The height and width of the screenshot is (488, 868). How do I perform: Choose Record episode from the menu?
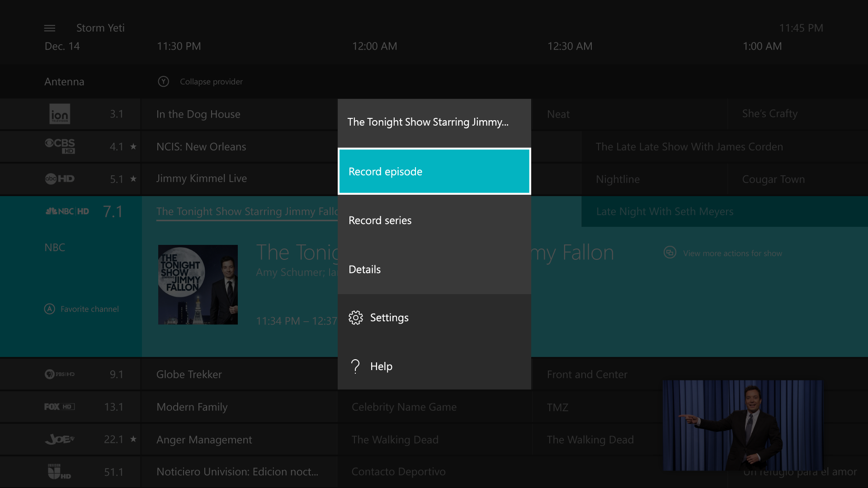[x=434, y=172]
